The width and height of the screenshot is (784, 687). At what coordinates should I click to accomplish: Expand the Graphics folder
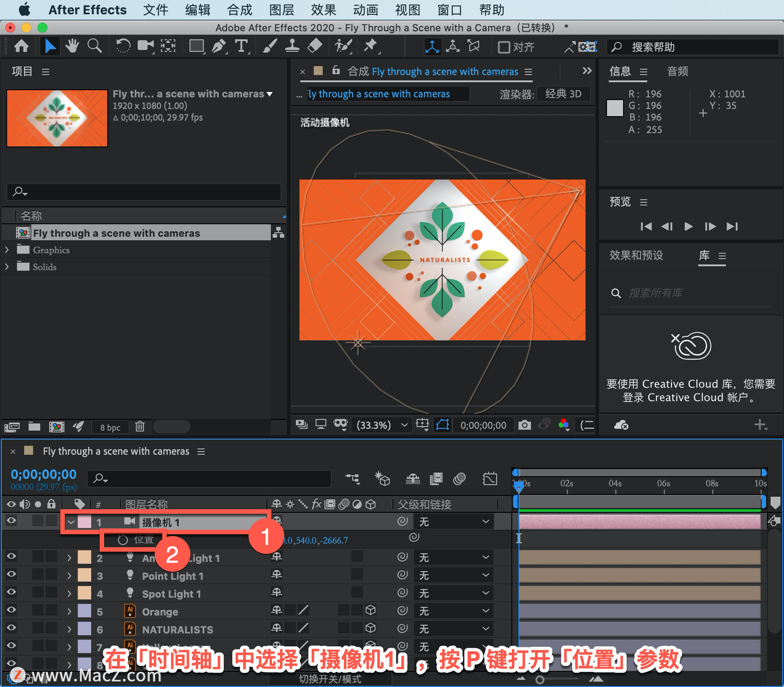(7, 250)
